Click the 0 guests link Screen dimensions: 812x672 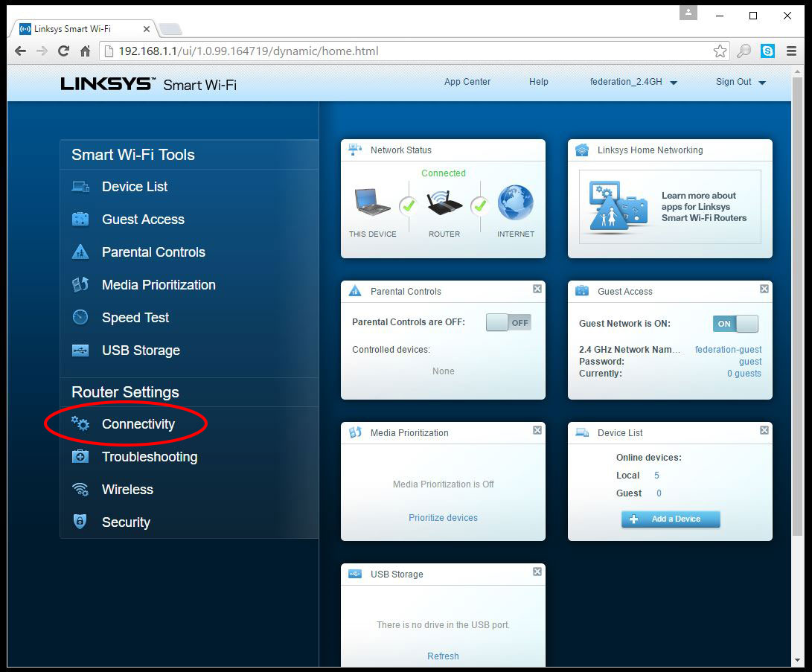(x=744, y=374)
